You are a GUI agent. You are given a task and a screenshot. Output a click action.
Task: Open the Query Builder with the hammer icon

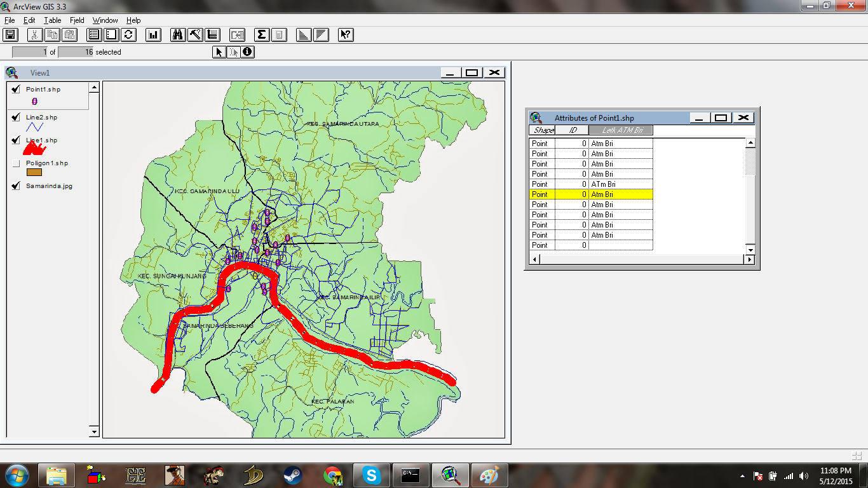195,35
